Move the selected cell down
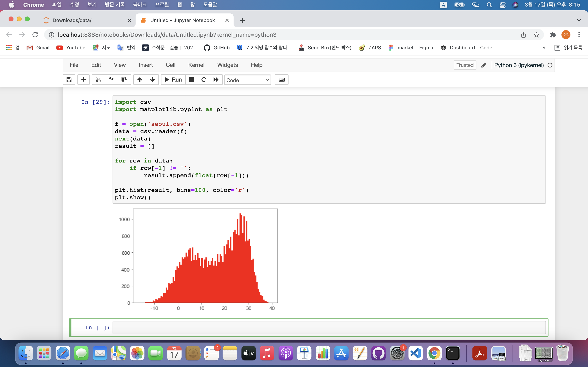This screenshot has width=588, height=367. point(152,80)
